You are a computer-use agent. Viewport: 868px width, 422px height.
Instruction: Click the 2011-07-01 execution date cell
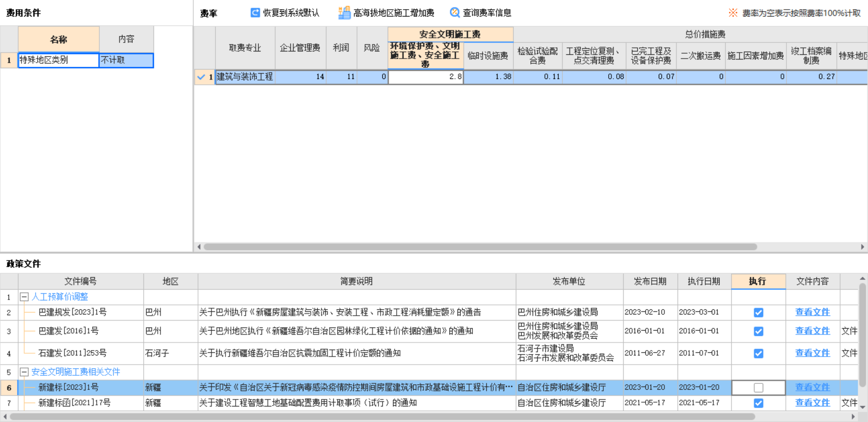(704, 353)
